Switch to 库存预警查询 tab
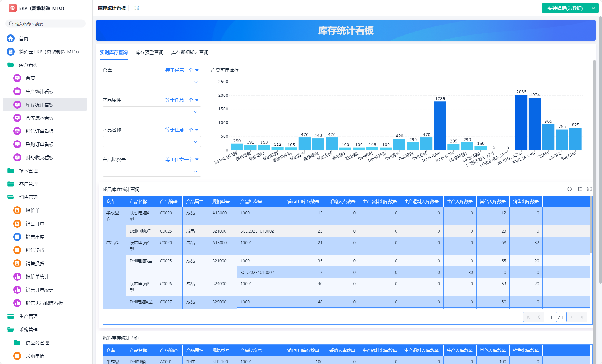Viewport: 602px width, 364px height. [149, 52]
